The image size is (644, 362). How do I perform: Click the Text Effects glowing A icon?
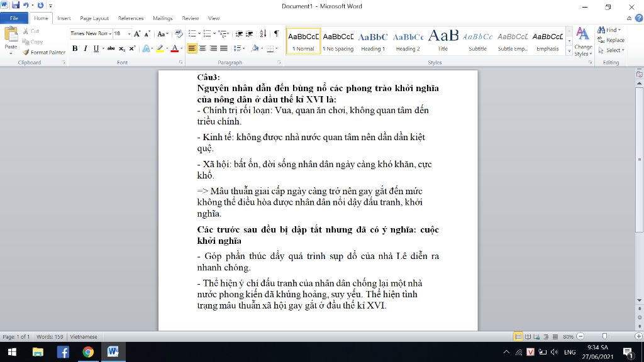pos(146,48)
